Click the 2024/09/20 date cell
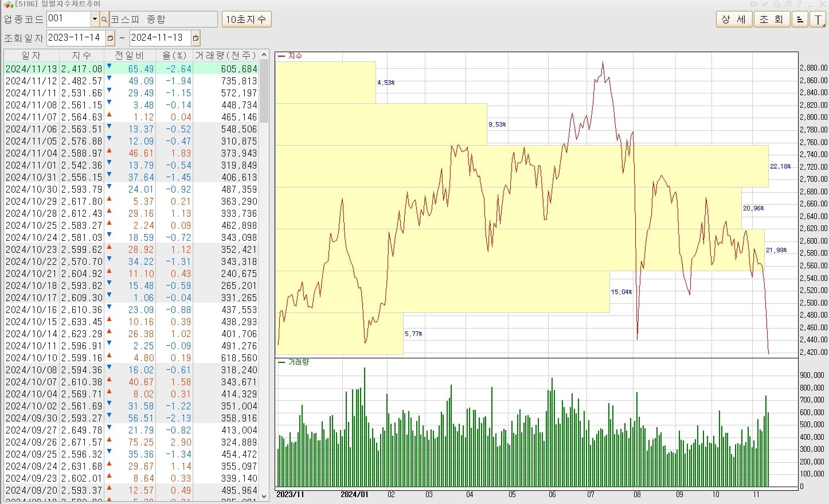829x504 pixels. (32, 490)
